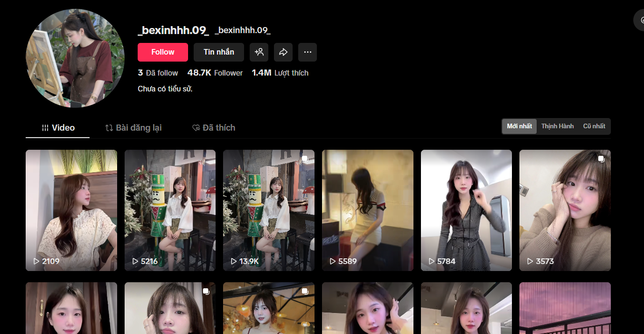Switch to the Bài đăng lại tab
The height and width of the screenshot is (334, 644).
[x=133, y=128]
